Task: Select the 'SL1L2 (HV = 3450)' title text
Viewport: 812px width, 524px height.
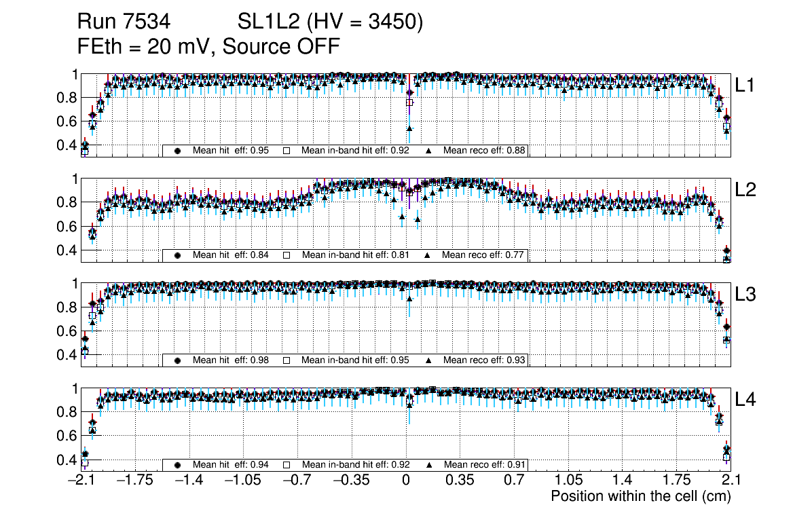Action: pos(331,22)
